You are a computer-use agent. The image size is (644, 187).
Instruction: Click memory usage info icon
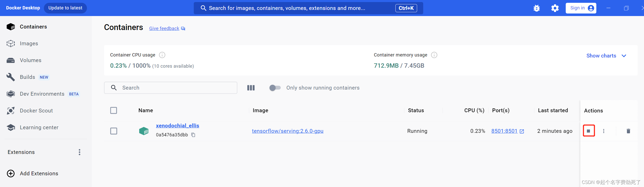click(x=434, y=55)
